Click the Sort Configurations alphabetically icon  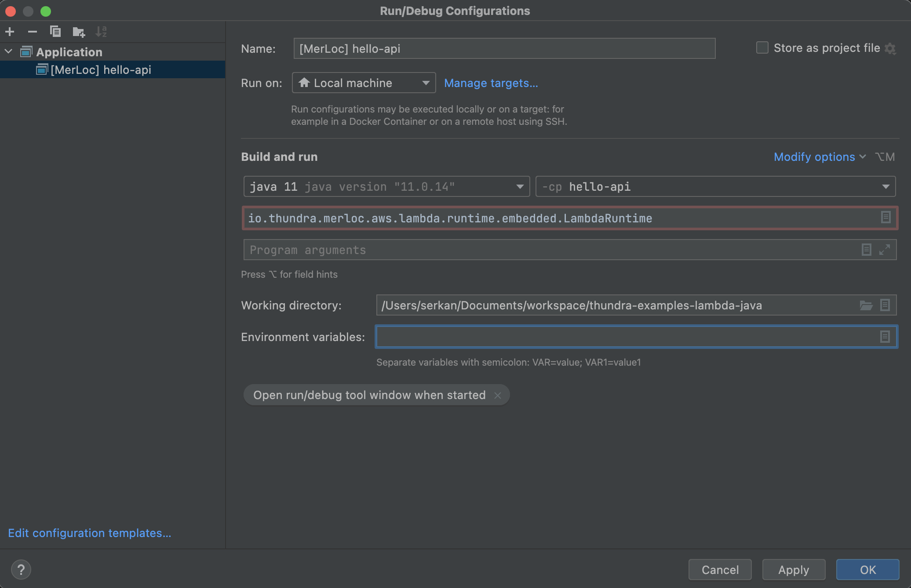tap(101, 32)
